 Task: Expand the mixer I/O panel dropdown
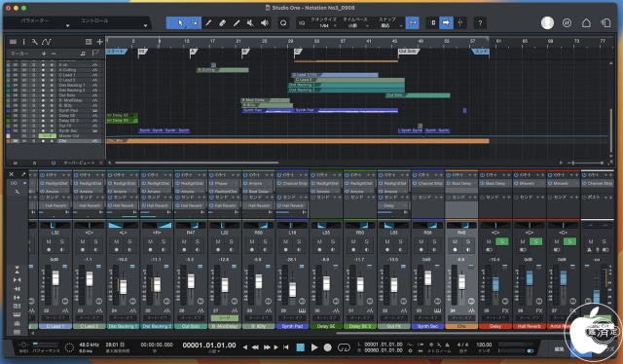pyautogui.click(x=24, y=183)
